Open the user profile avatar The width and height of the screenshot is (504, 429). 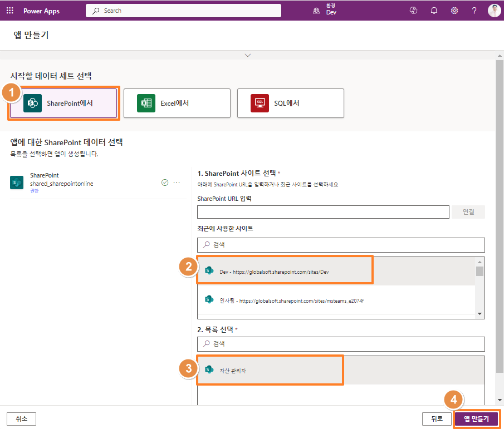494,11
